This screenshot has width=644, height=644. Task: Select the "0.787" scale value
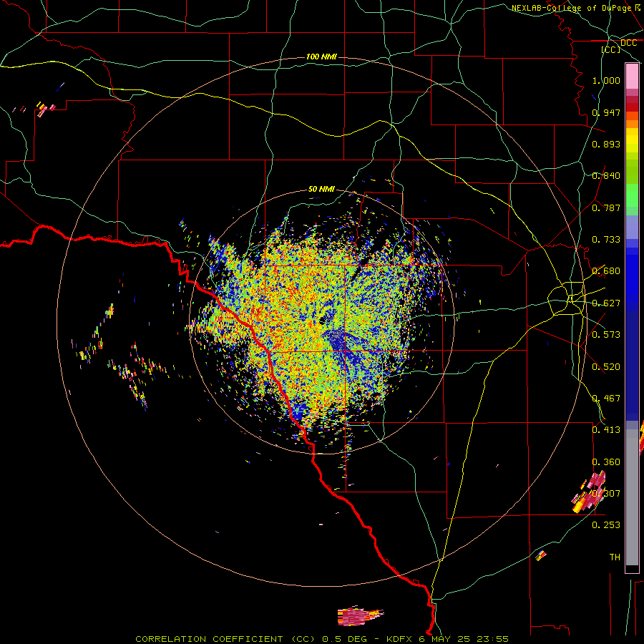tap(606, 208)
